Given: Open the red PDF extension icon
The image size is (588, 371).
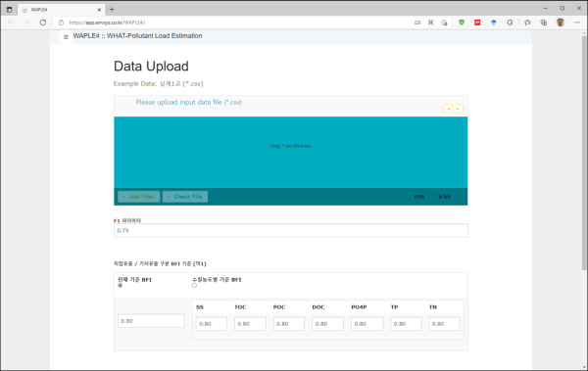Looking at the screenshot, I should (x=477, y=23).
